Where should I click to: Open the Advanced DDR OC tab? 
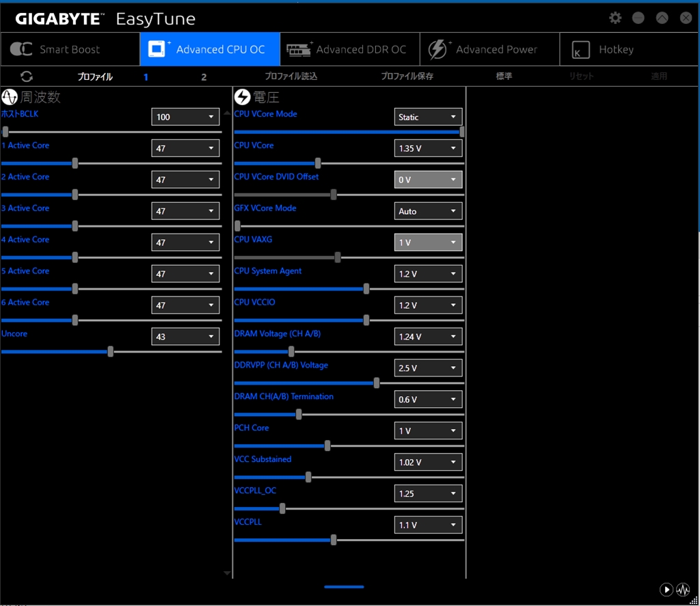click(x=349, y=49)
